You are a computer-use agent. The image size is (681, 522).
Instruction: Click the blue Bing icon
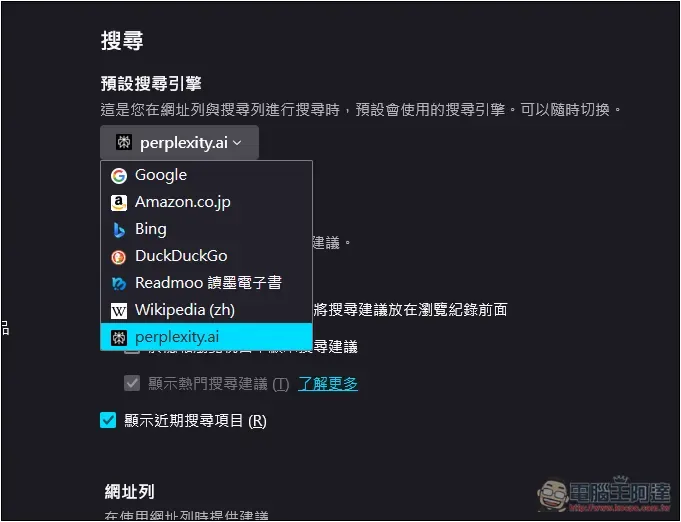[x=119, y=230]
